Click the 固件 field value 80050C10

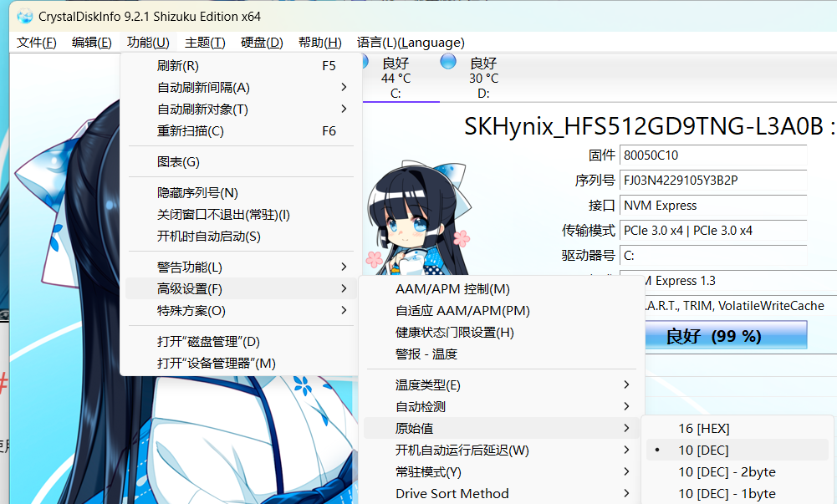pyautogui.click(x=713, y=155)
